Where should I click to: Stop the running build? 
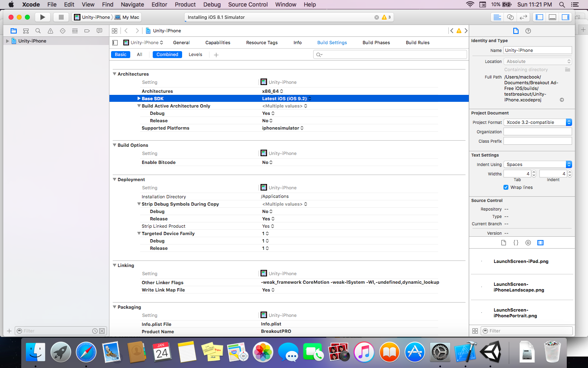tap(61, 17)
